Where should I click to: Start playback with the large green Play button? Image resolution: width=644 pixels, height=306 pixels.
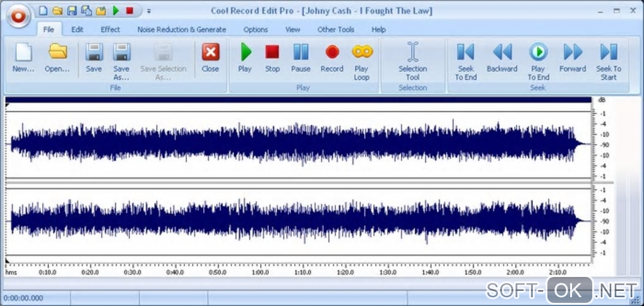click(245, 58)
